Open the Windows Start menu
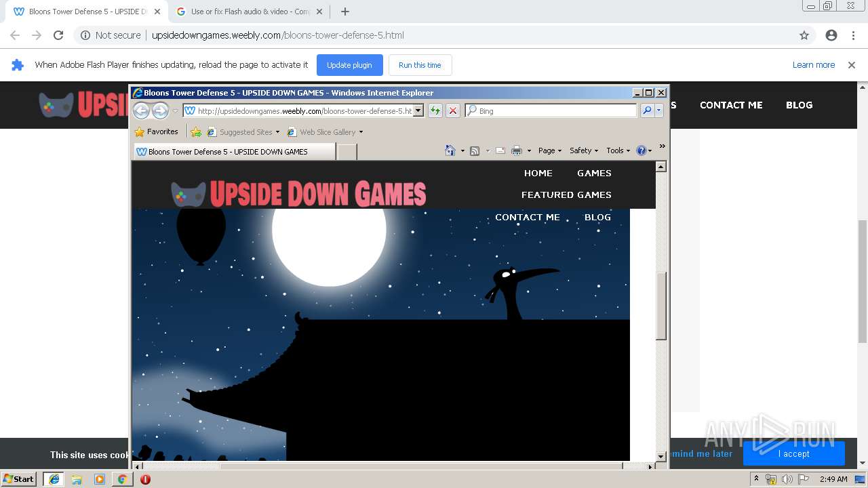The image size is (868, 488). 19,479
